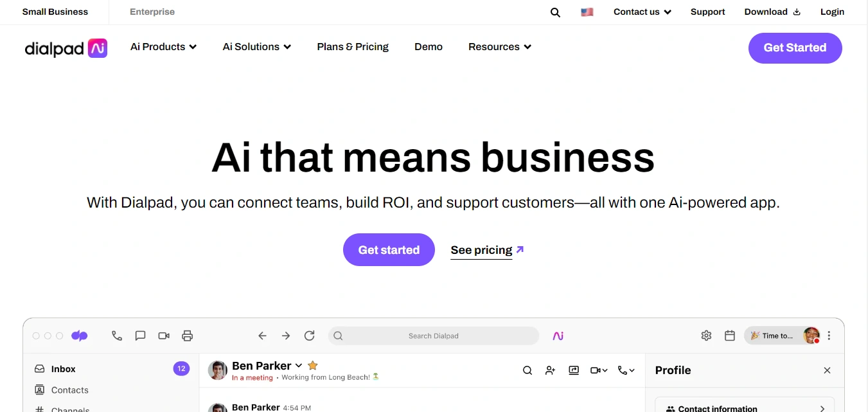This screenshot has height=412, width=868.
Task: Click the printer/fax icon in app toolbar
Action: pyautogui.click(x=187, y=336)
